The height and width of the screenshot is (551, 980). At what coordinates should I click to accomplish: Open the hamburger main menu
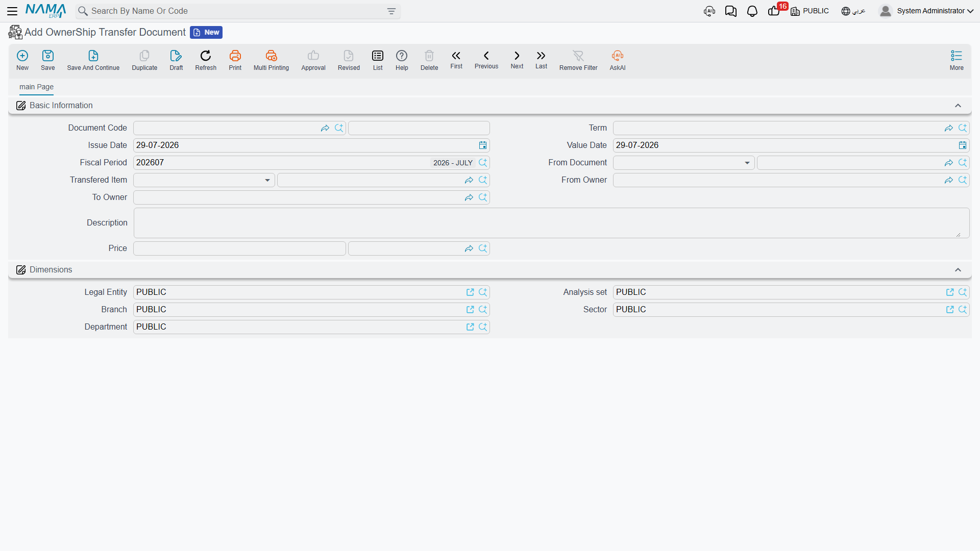click(x=12, y=11)
